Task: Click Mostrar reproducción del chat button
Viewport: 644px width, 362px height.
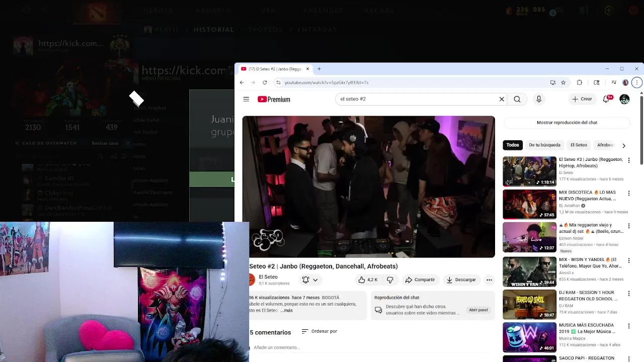Action: coord(567,123)
